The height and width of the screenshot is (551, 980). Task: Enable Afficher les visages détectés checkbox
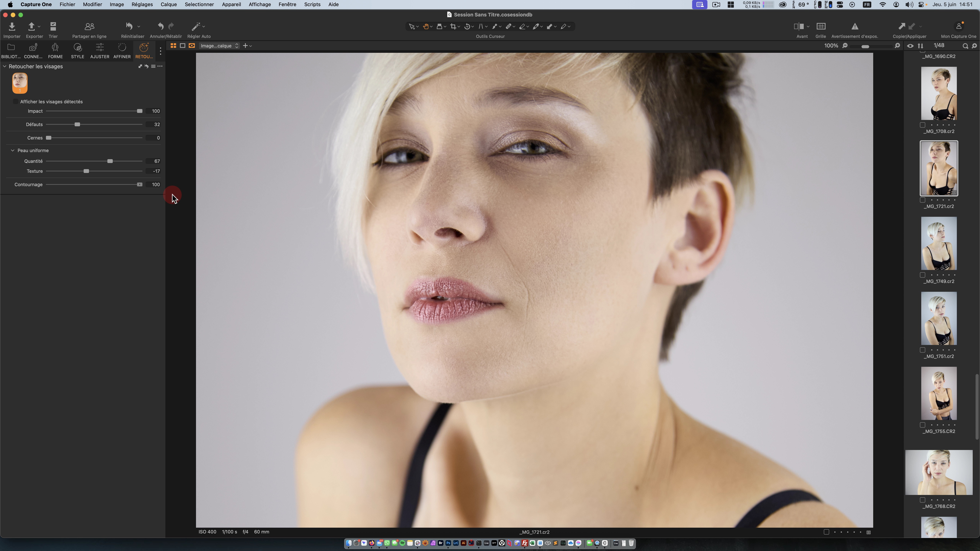(x=15, y=102)
